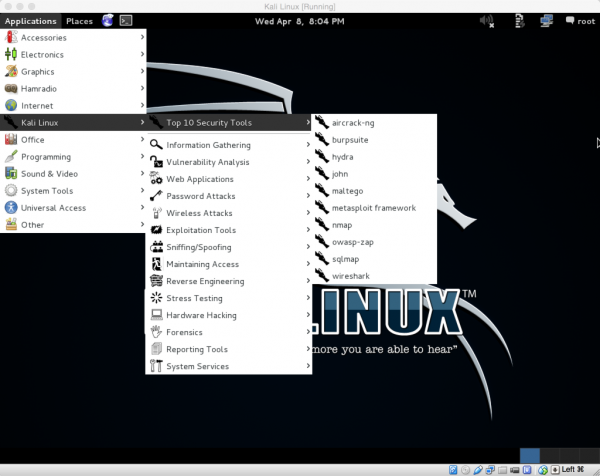The image size is (600, 476).
Task: Expand arrow next to Accessories
Action: [142, 37]
